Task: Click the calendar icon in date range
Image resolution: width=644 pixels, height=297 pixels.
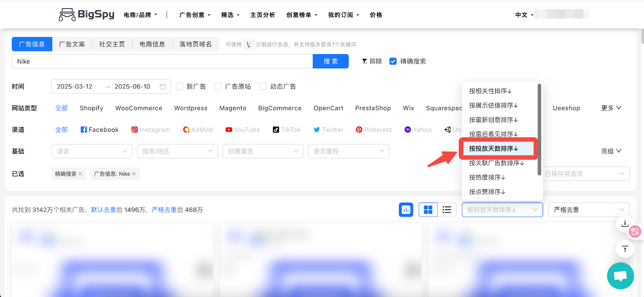Action: 163,86
